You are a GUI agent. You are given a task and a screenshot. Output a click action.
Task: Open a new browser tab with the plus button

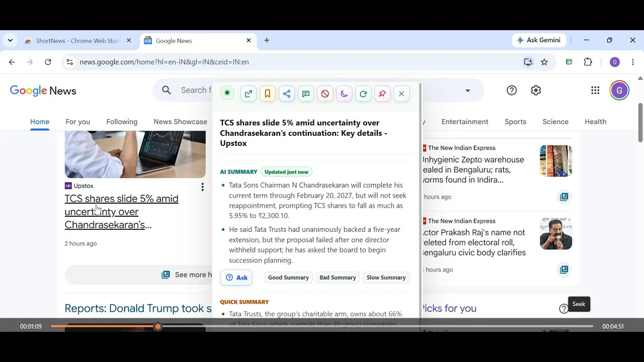[x=267, y=41]
